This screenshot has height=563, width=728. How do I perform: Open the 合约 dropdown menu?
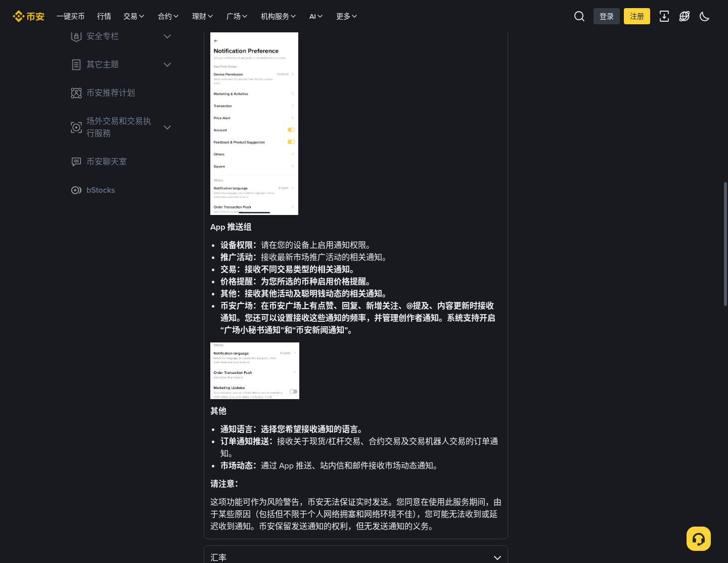pos(168,16)
